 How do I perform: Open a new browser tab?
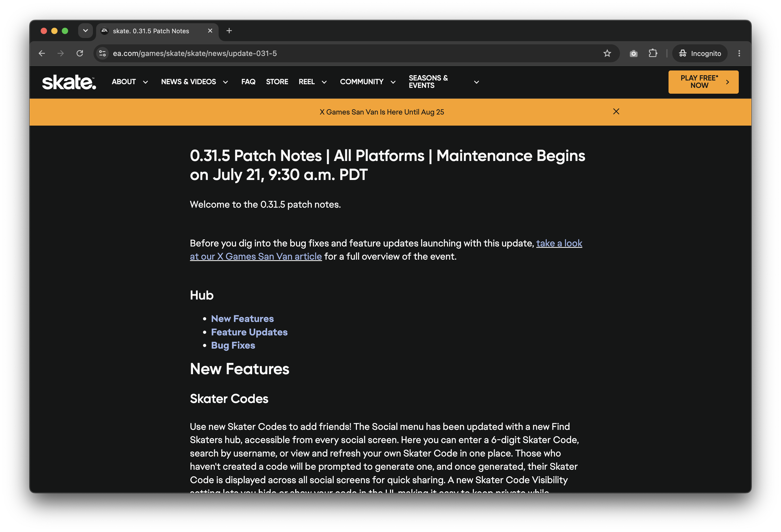pyautogui.click(x=229, y=31)
